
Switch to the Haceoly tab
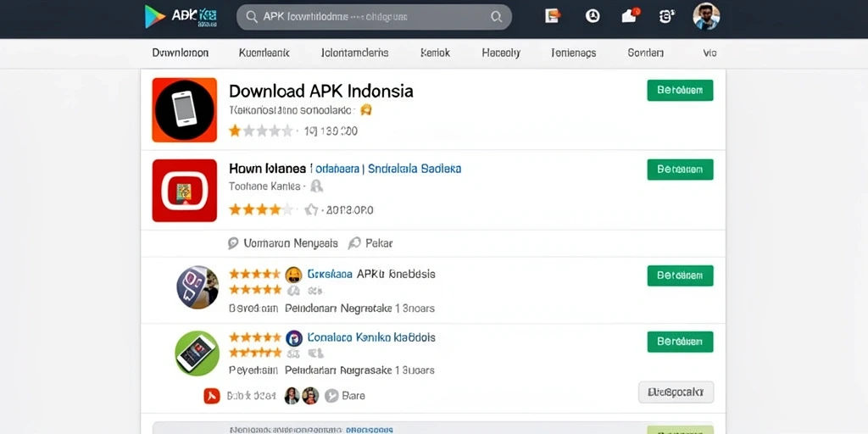pos(501,53)
